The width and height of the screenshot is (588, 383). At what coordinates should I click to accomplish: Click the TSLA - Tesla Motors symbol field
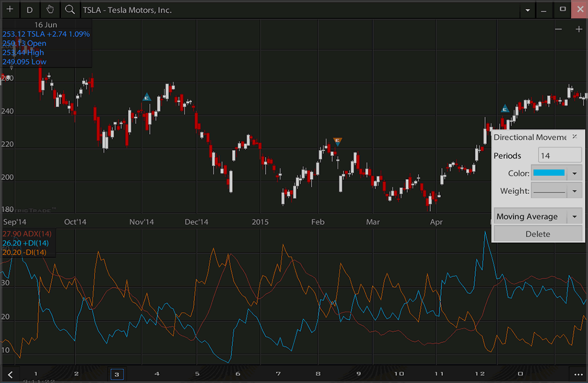point(300,10)
